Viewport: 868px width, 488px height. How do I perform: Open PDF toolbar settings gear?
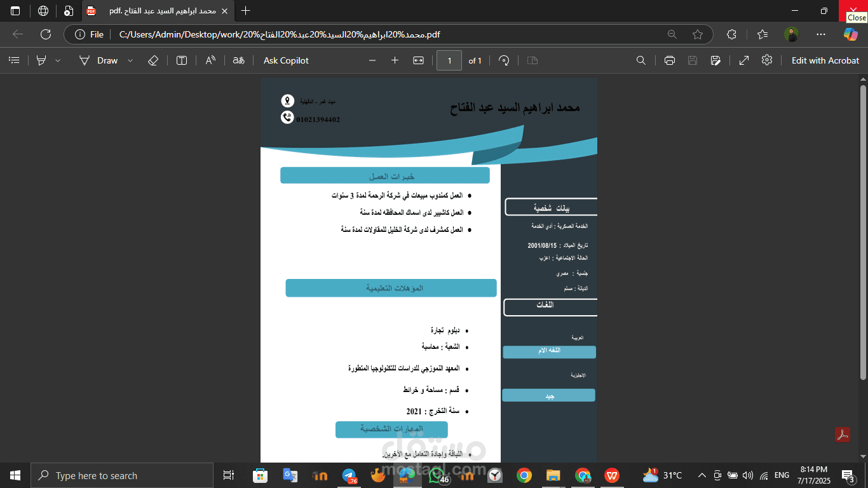tap(767, 60)
